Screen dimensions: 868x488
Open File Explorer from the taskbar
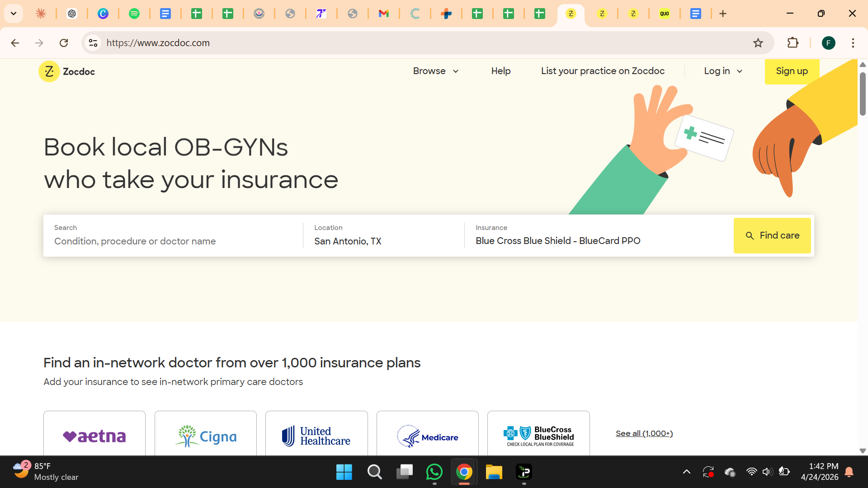tap(494, 472)
